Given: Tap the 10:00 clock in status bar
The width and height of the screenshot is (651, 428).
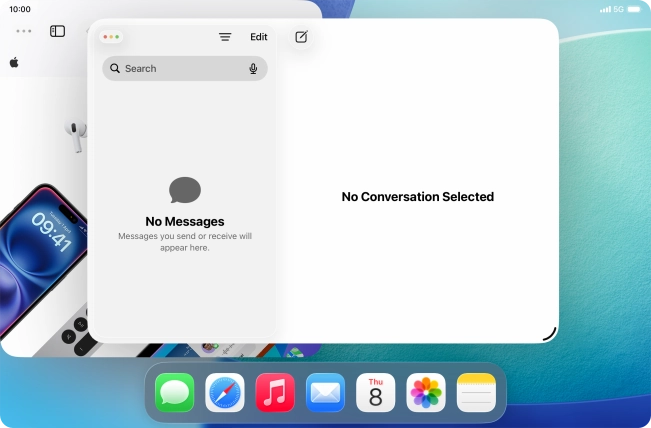Looking at the screenshot, I should (20, 9).
